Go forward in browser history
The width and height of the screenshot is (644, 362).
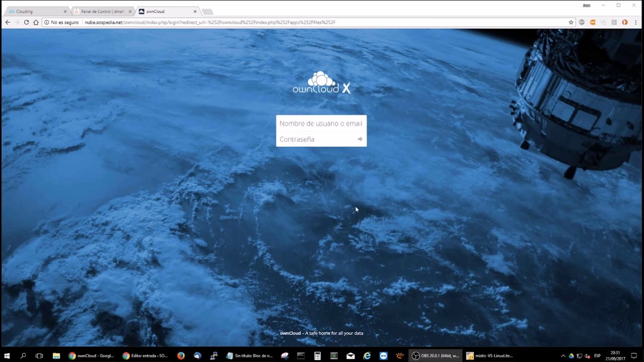(17, 22)
